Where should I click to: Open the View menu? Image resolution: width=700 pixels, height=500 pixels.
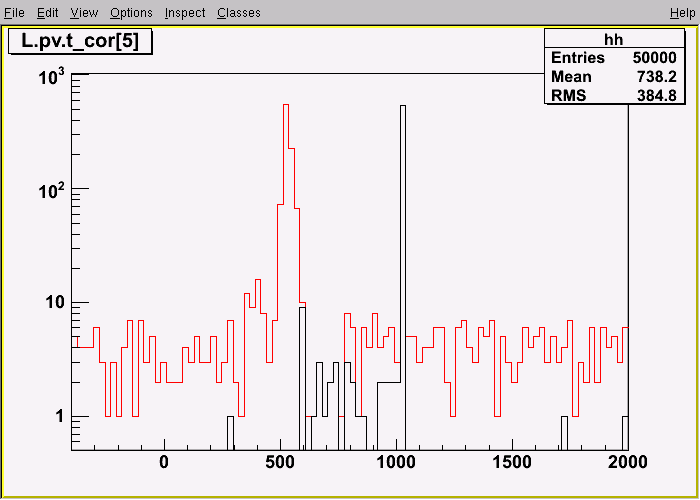click(84, 13)
